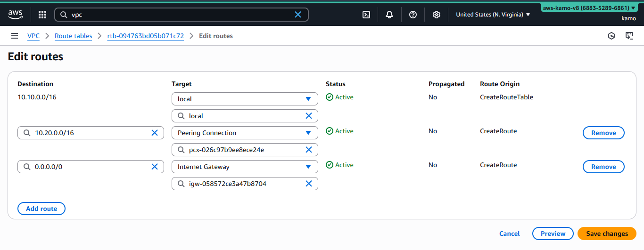
Task: Clear the 10.20.0.0/16 destination
Action: click(155, 133)
